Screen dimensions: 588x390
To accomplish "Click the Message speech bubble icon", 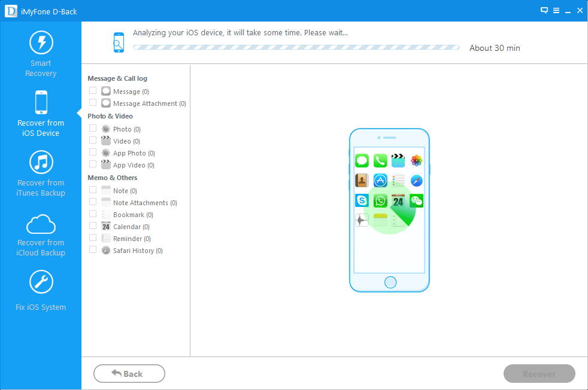I will (x=106, y=91).
